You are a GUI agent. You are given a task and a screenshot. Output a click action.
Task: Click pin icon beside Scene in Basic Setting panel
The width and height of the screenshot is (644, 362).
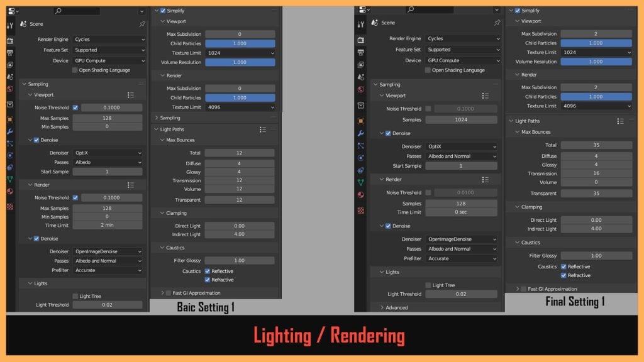point(142,24)
